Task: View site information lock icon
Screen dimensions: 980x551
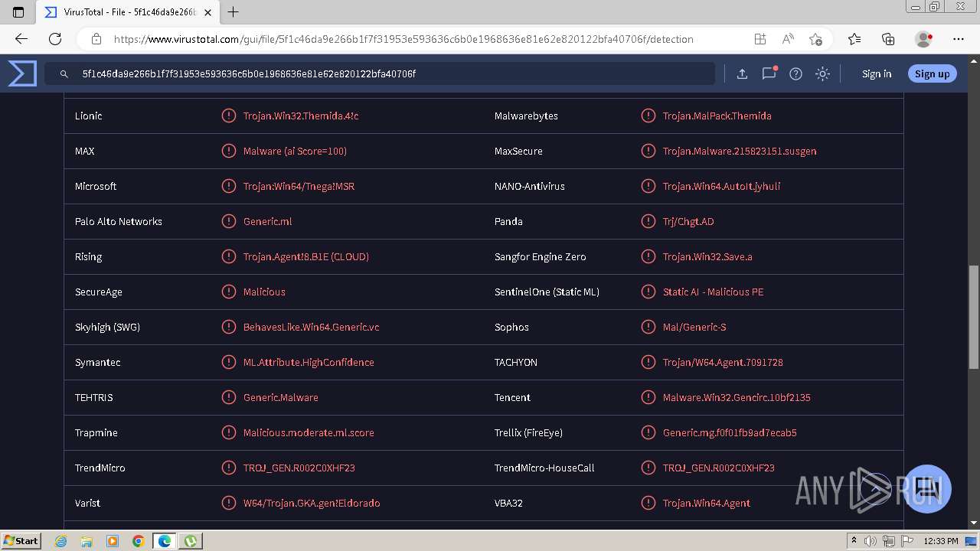Action: [96, 39]
